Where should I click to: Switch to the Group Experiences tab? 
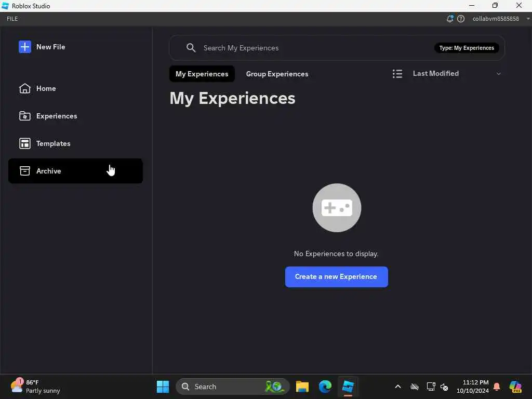click(x=277, y=74)
